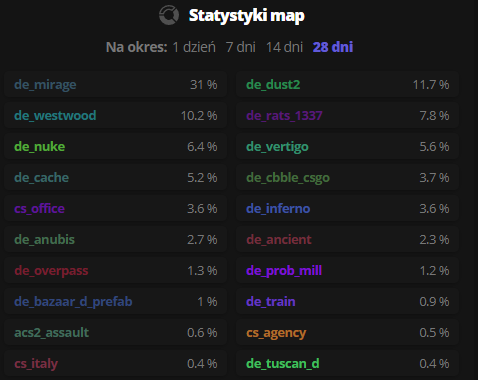Click the Statystyki map heading

[247, 16]
